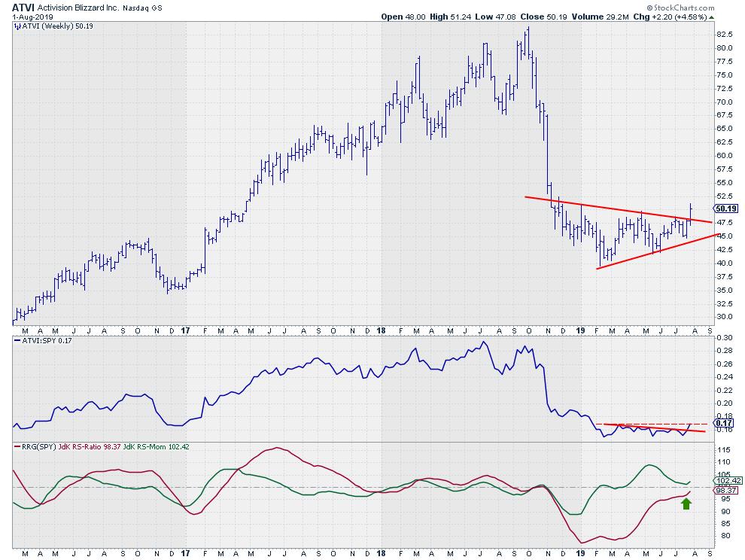The height and width of the screenshot is (560, 745).
Task: Click the year 19 label on the price panel axis
Action: pyautogui.click(x=580, y=330)
